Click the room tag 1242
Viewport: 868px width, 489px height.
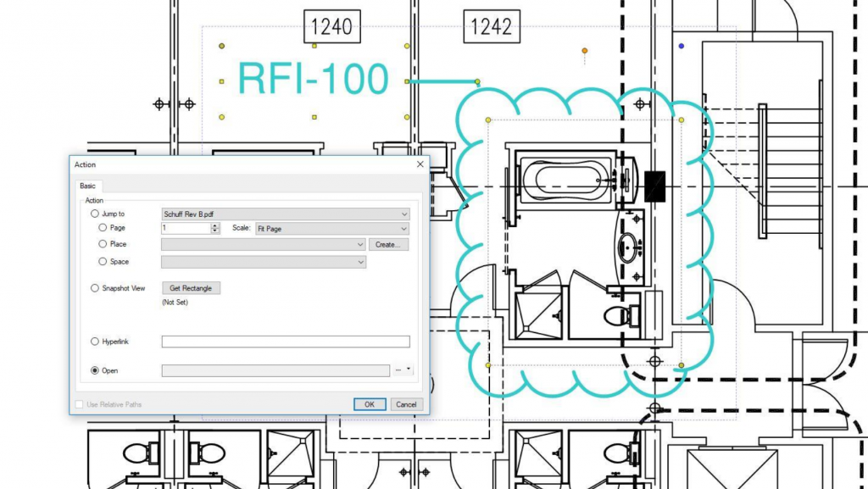[492, 26]
